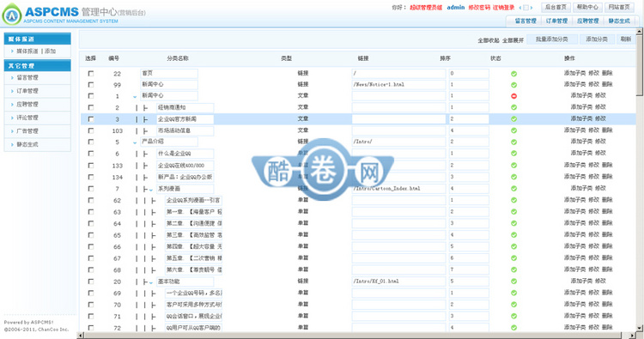
Task: Click the status icon for row 20 基本功能
Action: (513, 281)
